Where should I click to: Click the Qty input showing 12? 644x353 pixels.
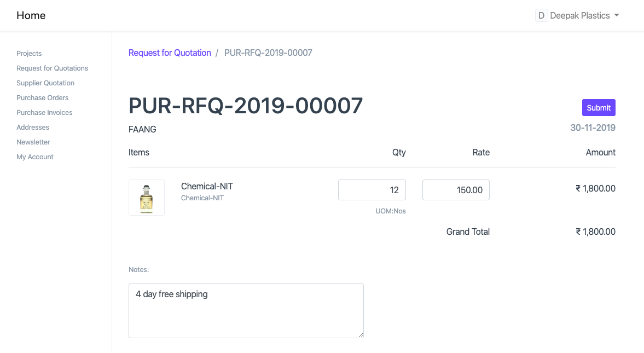pos(372,189)
